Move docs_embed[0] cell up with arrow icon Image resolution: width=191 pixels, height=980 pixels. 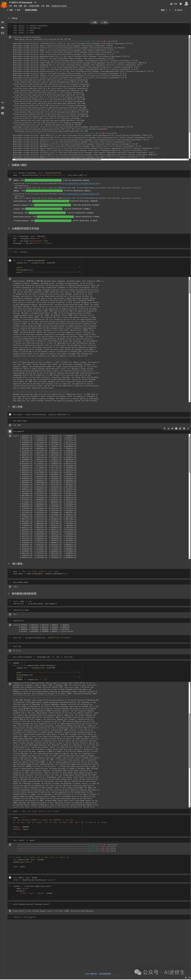pos(164,429)
